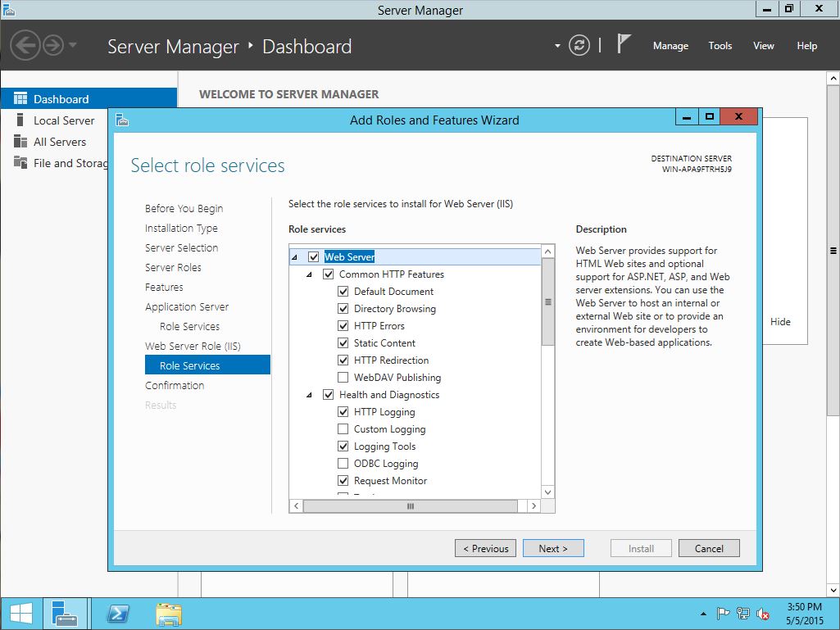
Task: Uncheck the Request Monitor checkbox
Action: point(343,481)
